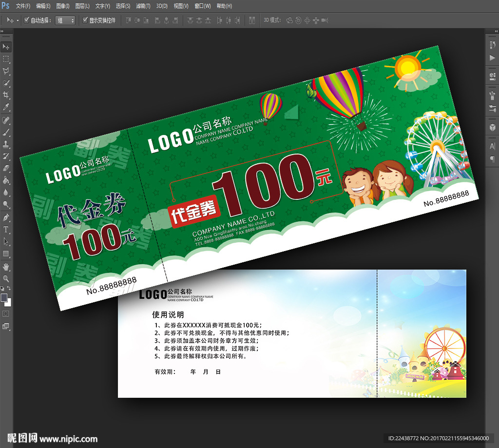Select the Zoom tool
The height and width of the screenshot is (448, 499).
click(x=6, y=279)
